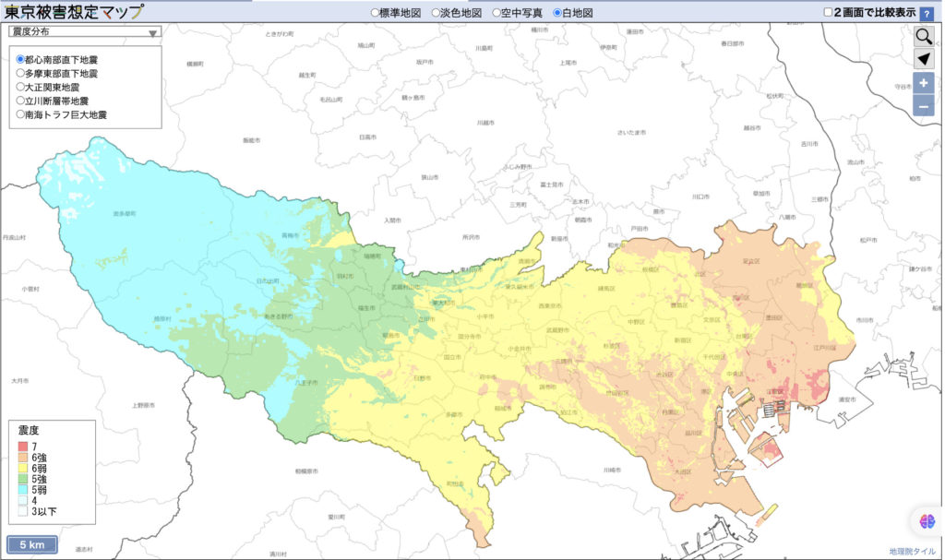Zoom in with the plus button
The image size is (945, 560).
(x=924, y=84)
